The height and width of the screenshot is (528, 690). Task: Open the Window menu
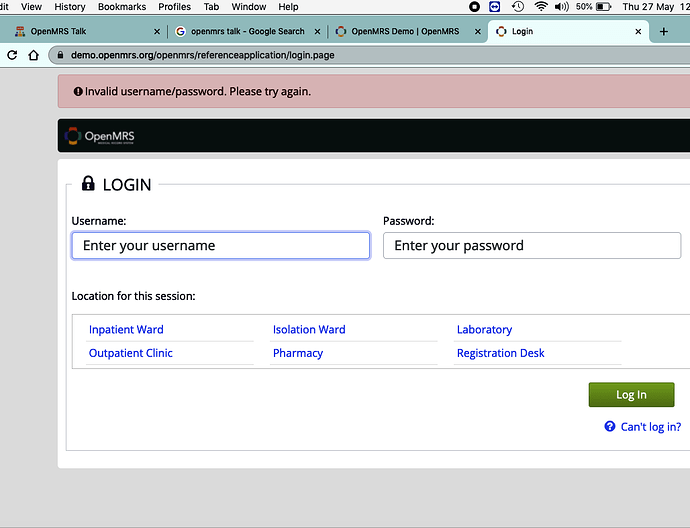[249, 7]
